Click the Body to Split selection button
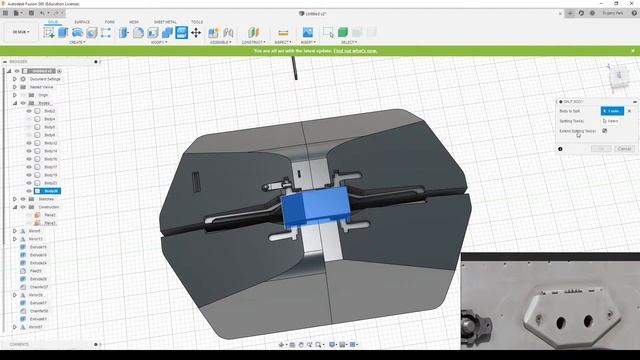Viewport: 640px width, 360px height. pyautogui.click(x=612, y=111)
